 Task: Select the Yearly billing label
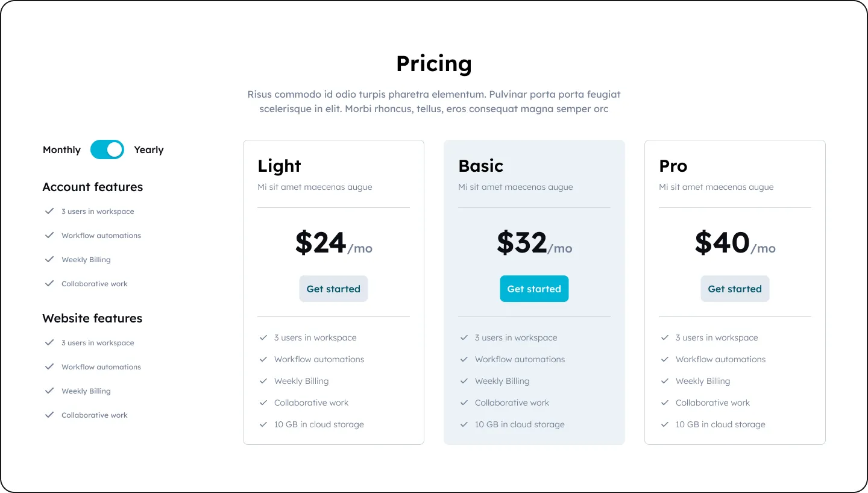point(149,150)
